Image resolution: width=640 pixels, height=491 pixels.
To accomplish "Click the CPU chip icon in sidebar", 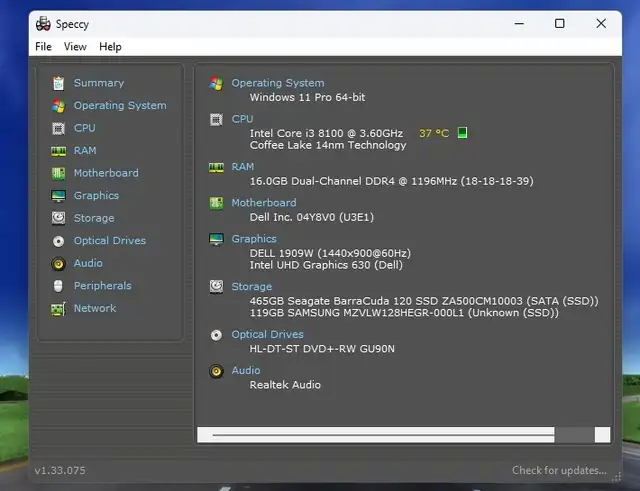I will pos(58,128).
